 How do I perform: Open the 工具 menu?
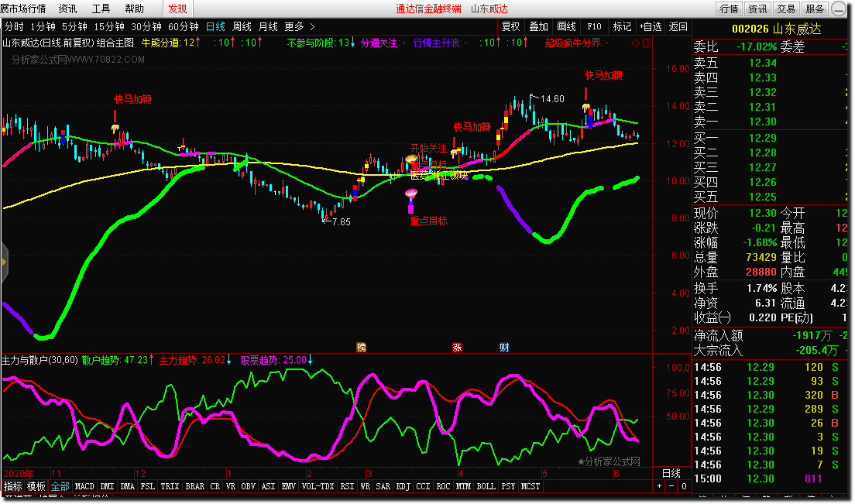click(101, 9)
